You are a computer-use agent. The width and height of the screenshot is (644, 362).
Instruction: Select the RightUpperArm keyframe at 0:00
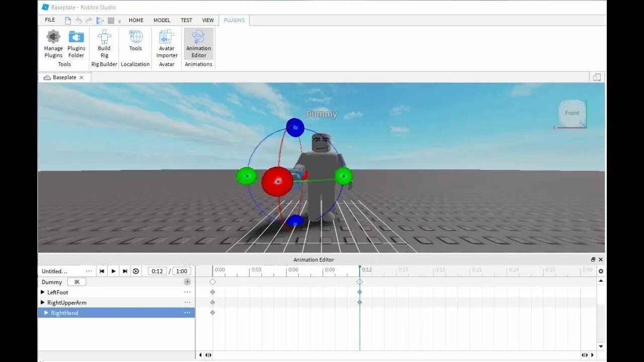212,302
